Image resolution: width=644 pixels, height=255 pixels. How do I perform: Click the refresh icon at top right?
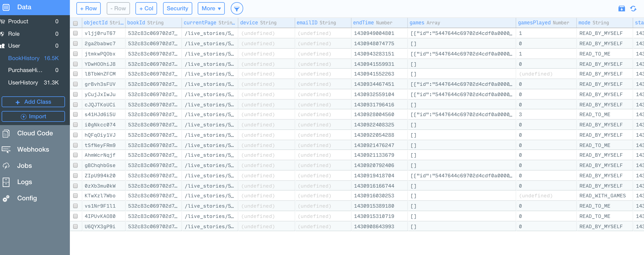click(633, 9)
